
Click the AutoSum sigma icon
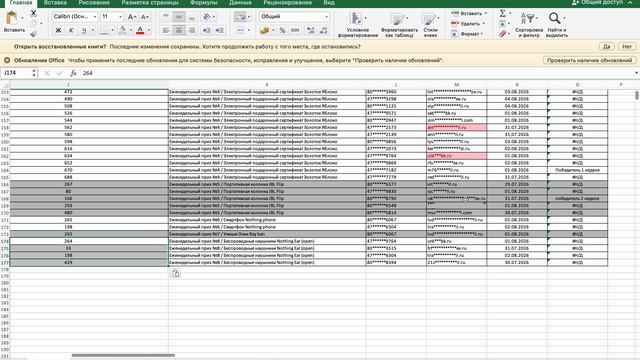click(x=503, y=13)
